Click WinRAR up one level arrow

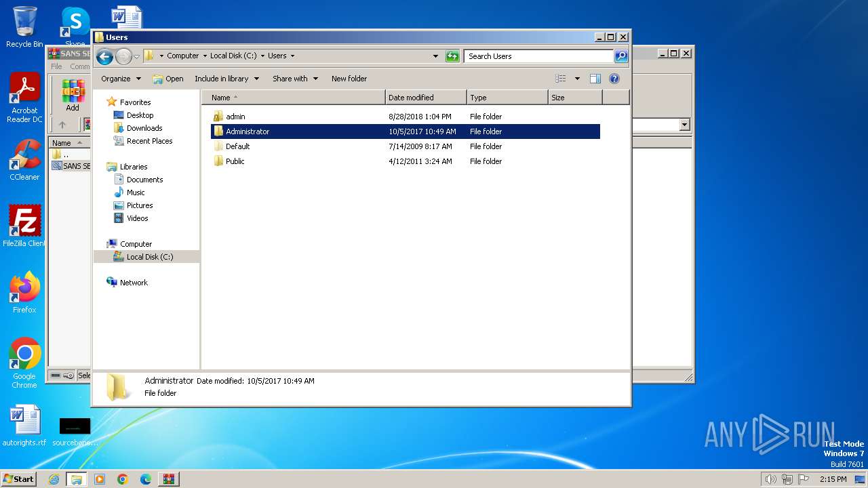(62, 125)
